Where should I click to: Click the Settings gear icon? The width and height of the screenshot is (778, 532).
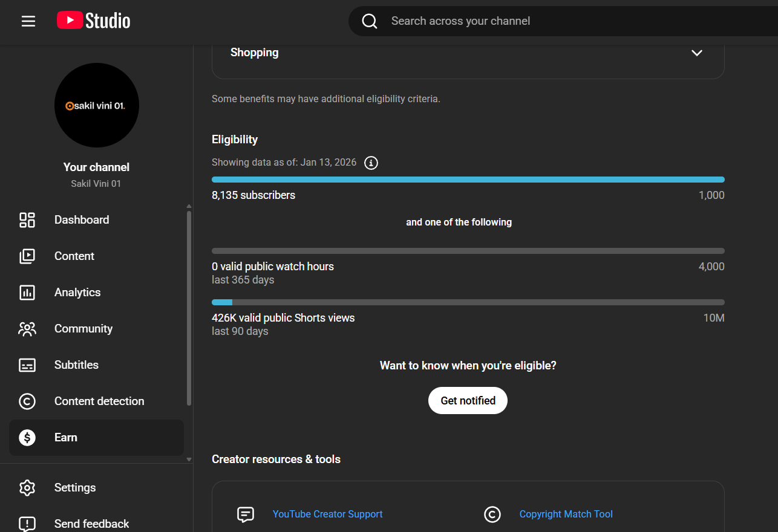click(x=27, y=488)
